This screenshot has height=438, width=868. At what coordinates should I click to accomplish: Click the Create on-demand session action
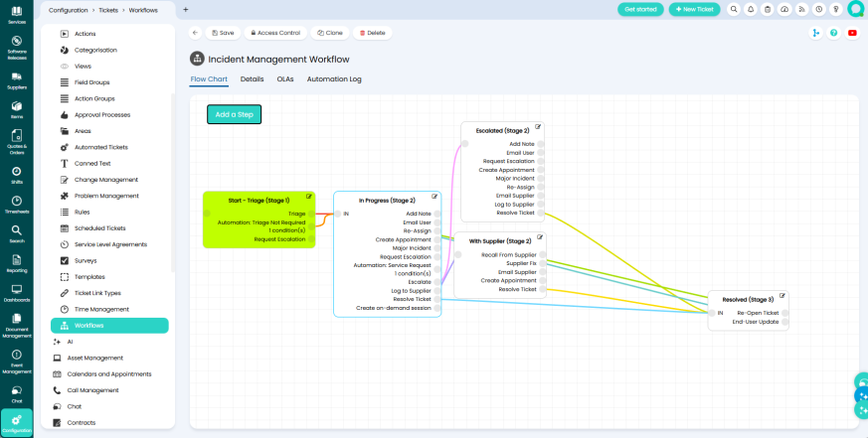tap(394, 308)
